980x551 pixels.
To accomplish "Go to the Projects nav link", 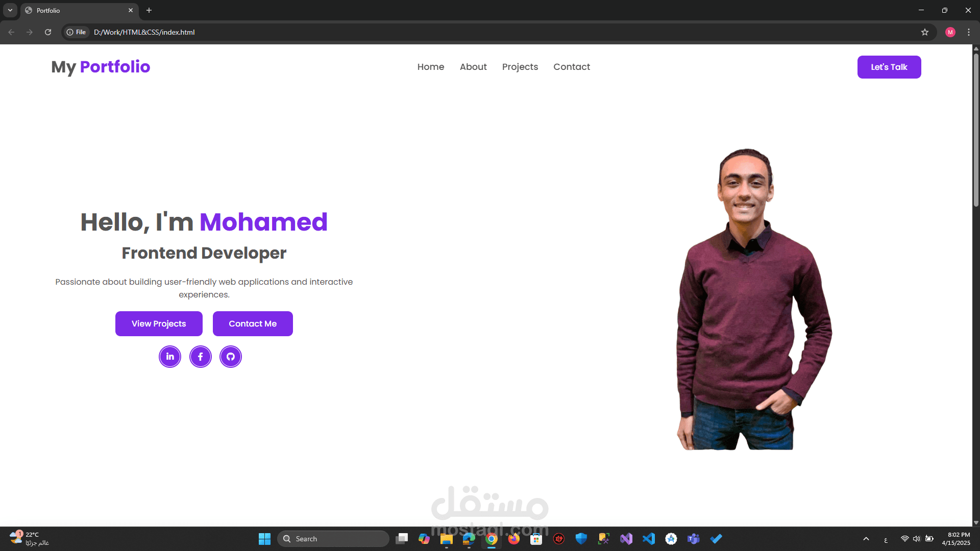I will coord(520,67).
